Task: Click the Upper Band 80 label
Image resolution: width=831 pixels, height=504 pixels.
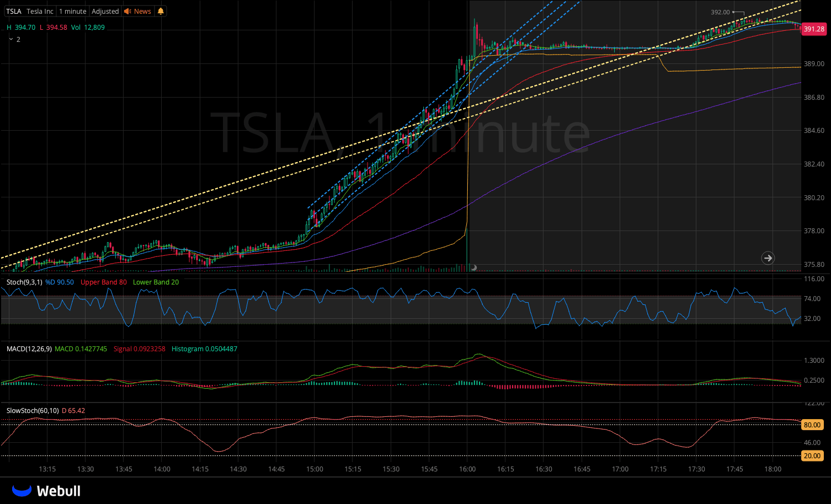Action: [104, 282]
